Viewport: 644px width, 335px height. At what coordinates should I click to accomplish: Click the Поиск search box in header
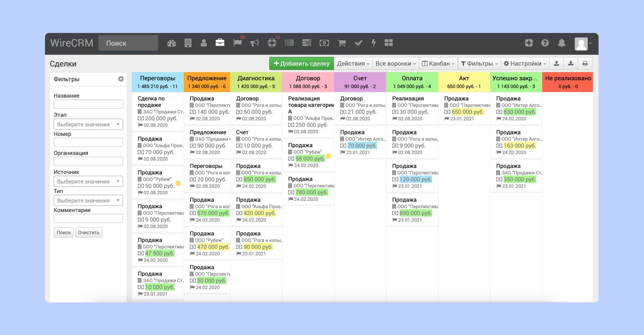tap(128, 43)
